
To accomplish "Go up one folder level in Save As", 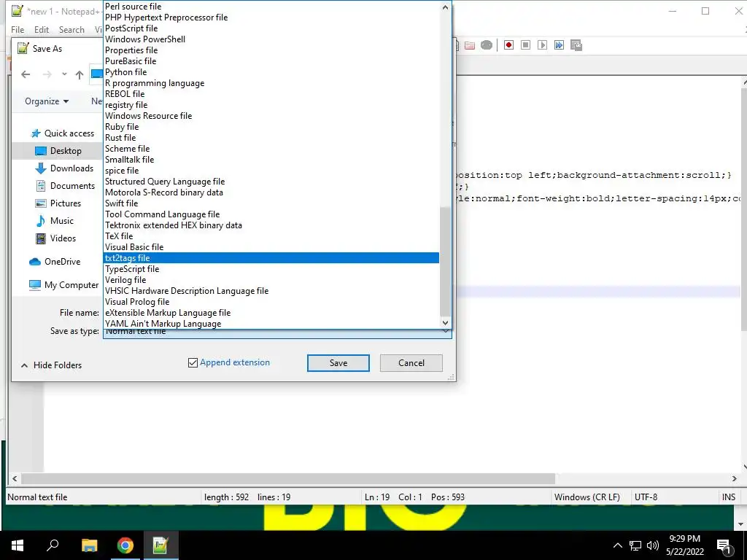I will tap(80, 74).
